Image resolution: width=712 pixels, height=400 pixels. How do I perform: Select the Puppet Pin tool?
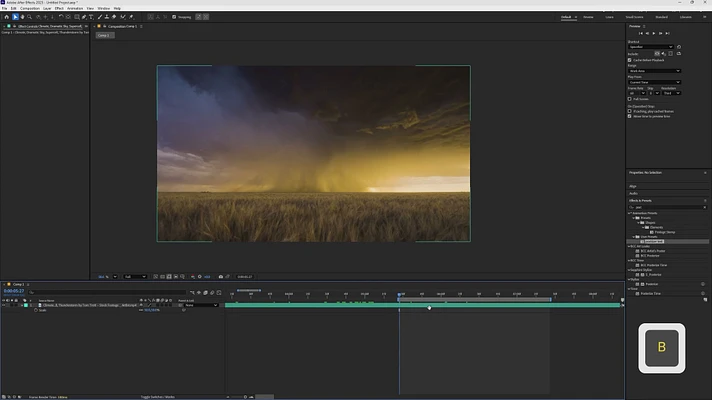pyautogui.click(x=132, y=17)
